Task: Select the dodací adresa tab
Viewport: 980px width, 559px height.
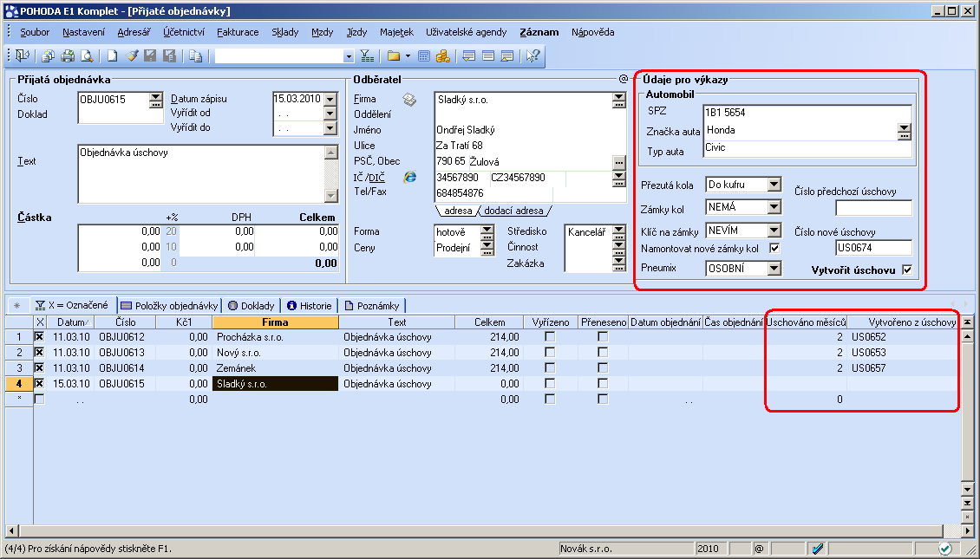Action: click(x=514, y=211)
